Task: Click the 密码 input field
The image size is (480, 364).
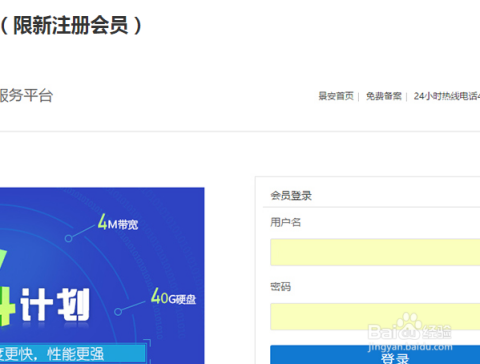Action: pyautogui.click(x=375, y=316)
